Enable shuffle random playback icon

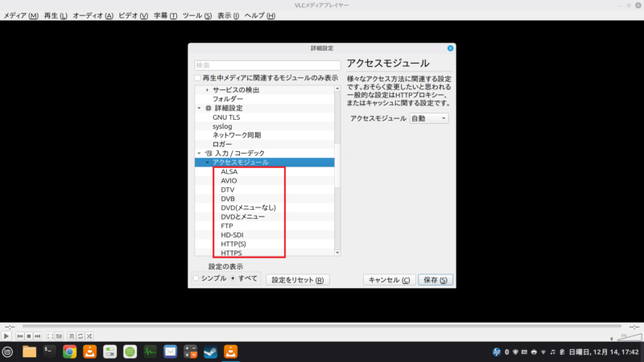point(90,335)
